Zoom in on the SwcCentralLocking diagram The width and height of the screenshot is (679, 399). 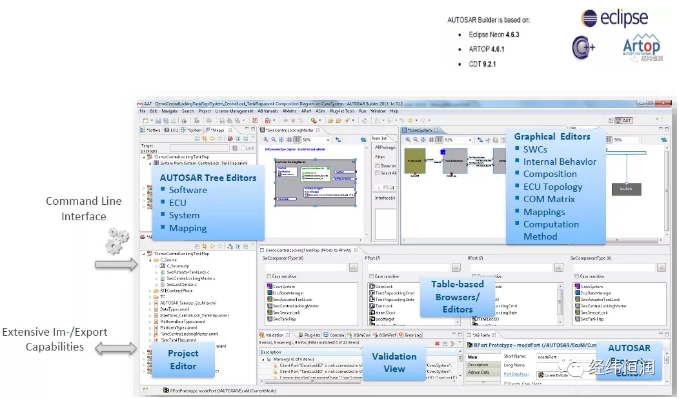pos(266,140)
